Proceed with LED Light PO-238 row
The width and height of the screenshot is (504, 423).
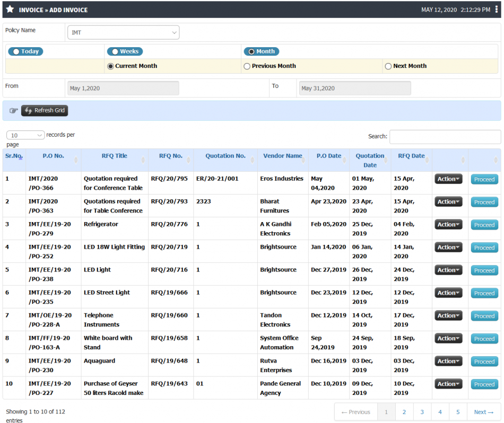click(484, 270)
